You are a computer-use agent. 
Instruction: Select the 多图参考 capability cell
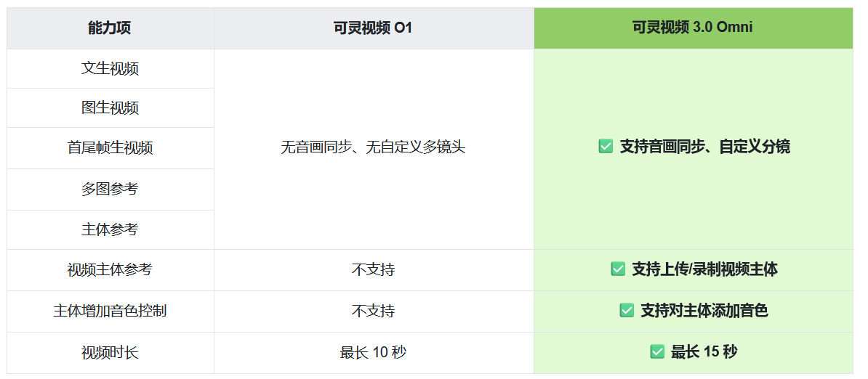pyautogui.click(x=110, y=189)
